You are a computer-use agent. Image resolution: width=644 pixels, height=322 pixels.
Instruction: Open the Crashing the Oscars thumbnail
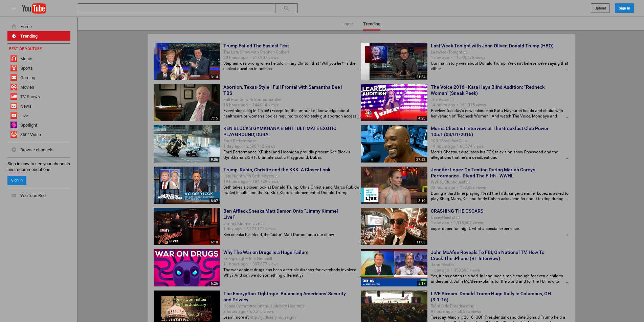pyautogui.click(x=394, y=227)
